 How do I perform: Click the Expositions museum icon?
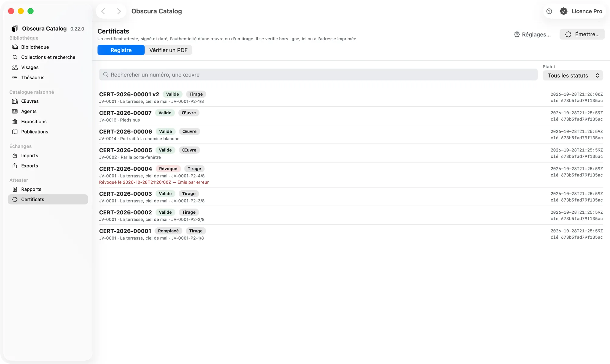15,122
